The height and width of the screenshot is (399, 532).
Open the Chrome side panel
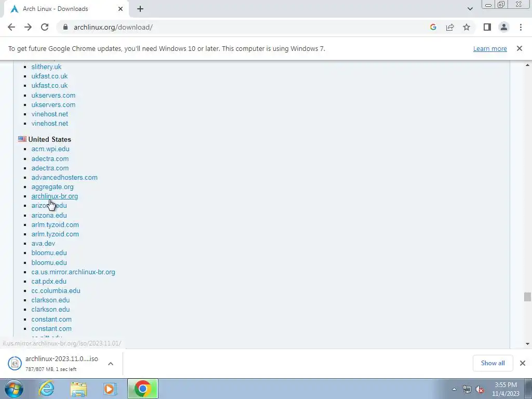pyautogui.click(x=487, y=27)
